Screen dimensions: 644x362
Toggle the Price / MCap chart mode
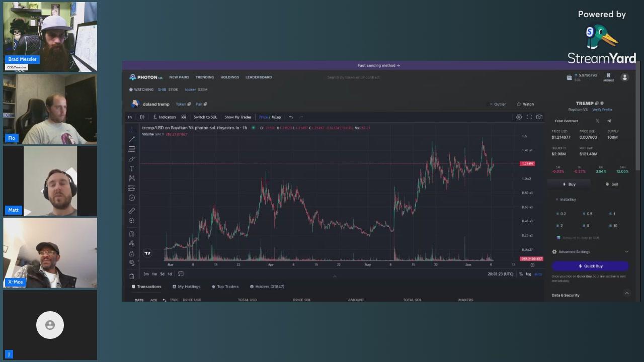click(270, 117)
